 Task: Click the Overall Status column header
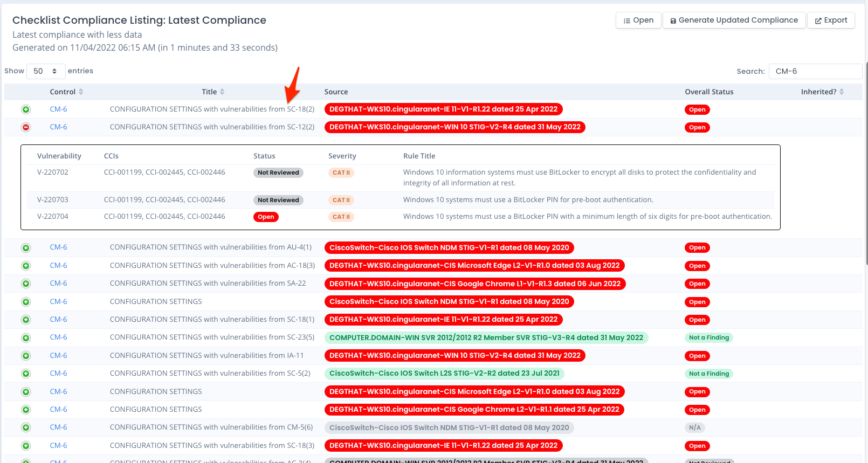click(709, 92)
